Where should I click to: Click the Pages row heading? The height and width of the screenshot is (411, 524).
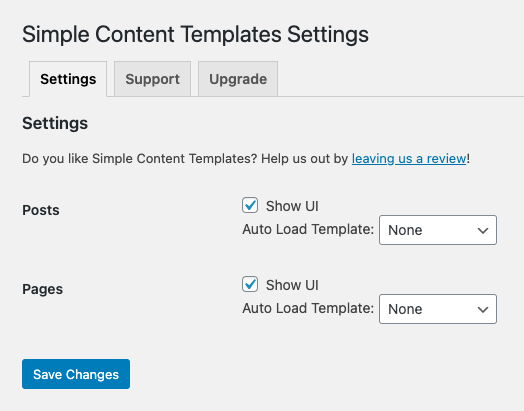[x=42, y=289]
